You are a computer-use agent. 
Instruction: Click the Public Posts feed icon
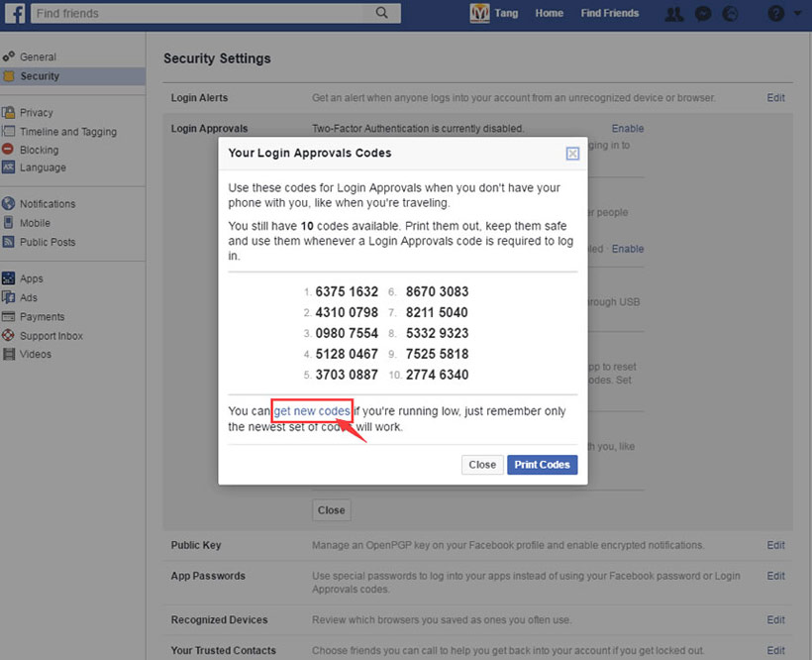click(x=8, y=242)
